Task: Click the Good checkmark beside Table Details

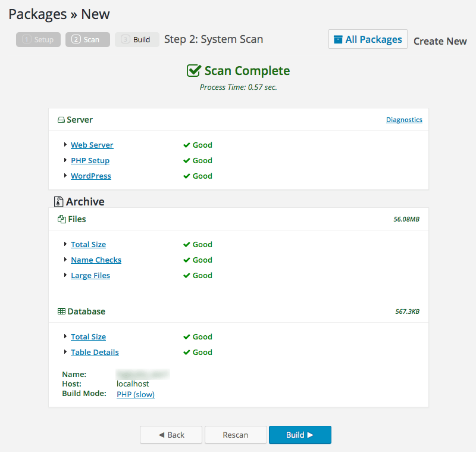Action: click(x=185, y=352)
